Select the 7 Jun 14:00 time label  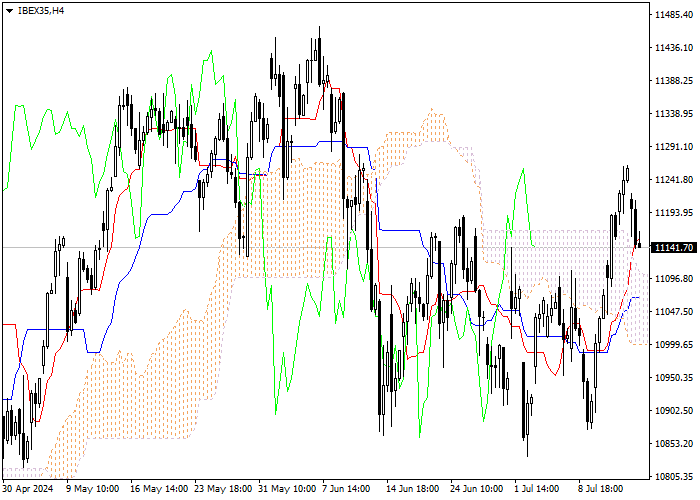346,489
